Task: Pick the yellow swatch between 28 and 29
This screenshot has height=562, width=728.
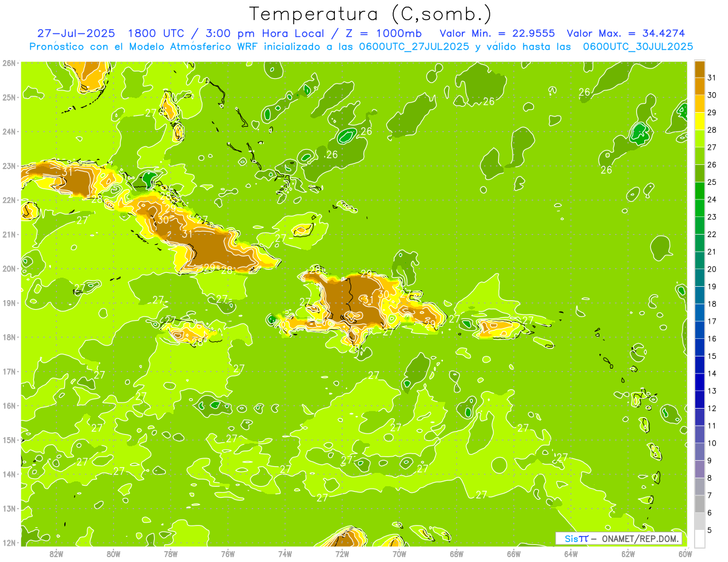Action: pyautogui.click(x=700, y=121)
